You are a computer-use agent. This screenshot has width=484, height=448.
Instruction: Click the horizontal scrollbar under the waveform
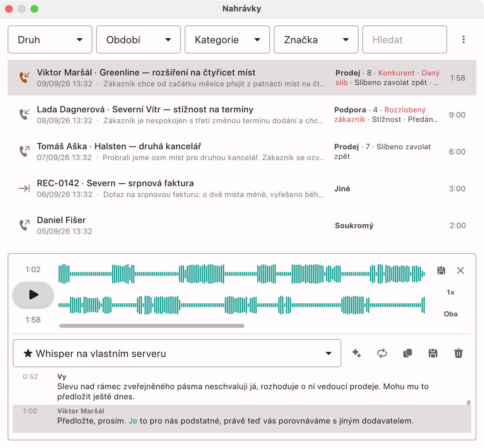tap(152, 326)
